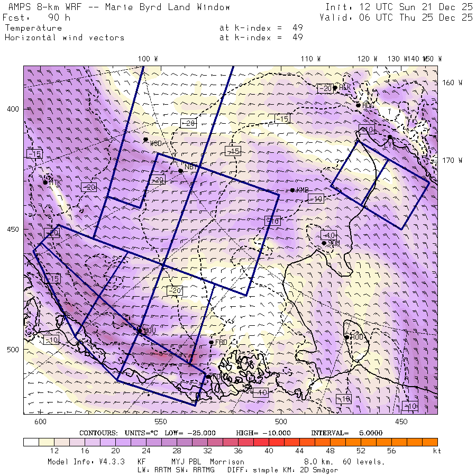Image resolution: width=476 pixels, height=476 pixels.
Task: Click the 'MYJ PBL' scheme text
Action: click(186, 462)
